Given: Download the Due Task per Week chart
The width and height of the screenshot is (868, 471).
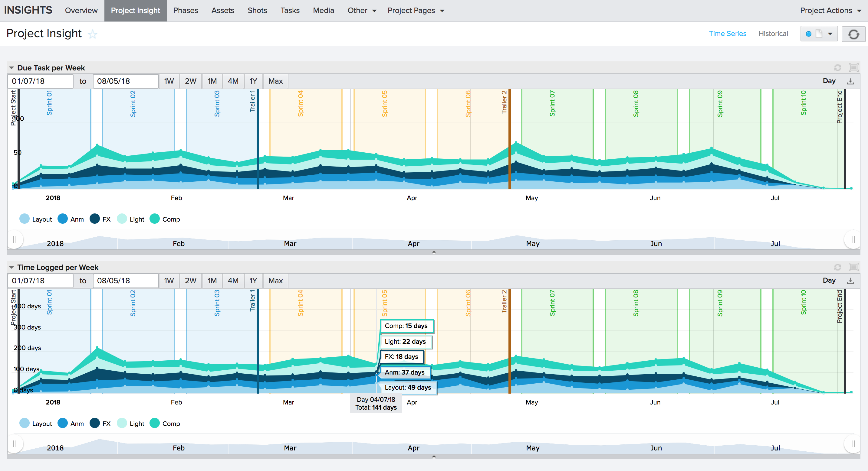Looking at the screenshot, I should [850, 81].
